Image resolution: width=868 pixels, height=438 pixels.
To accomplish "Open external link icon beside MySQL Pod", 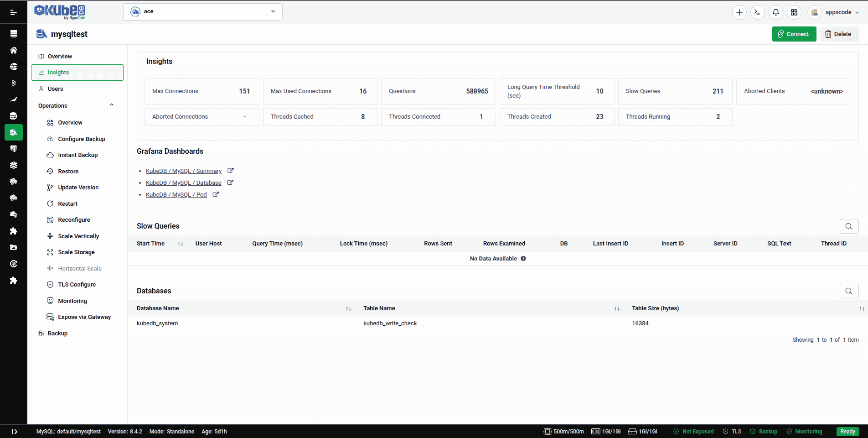I will [216, 194].
